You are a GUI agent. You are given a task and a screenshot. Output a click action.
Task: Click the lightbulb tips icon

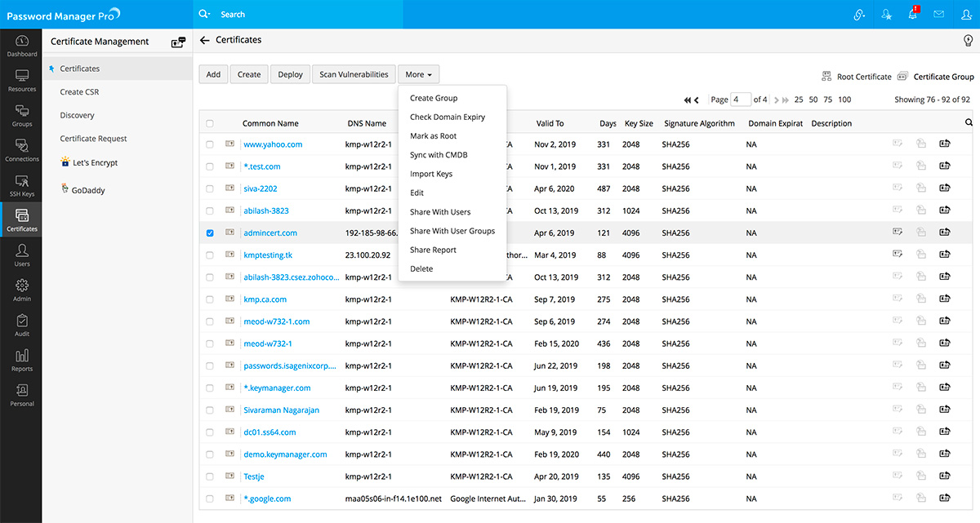[x=969, y=40]
